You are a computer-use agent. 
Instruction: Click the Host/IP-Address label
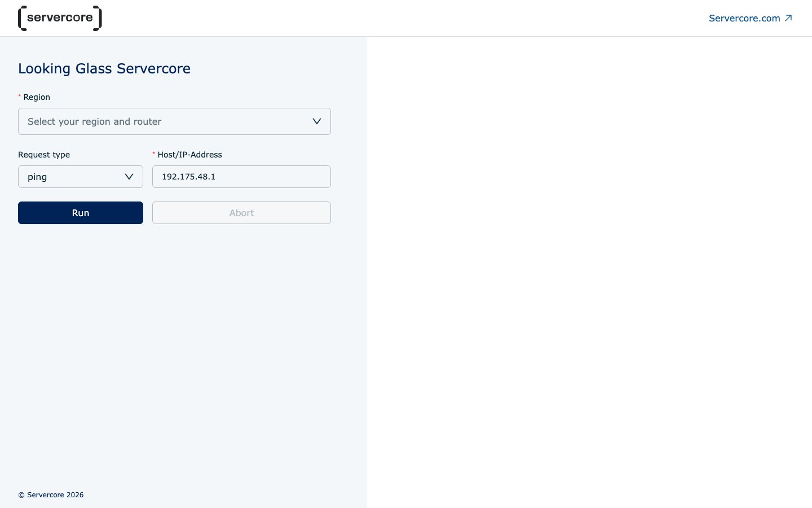(189, 155)
